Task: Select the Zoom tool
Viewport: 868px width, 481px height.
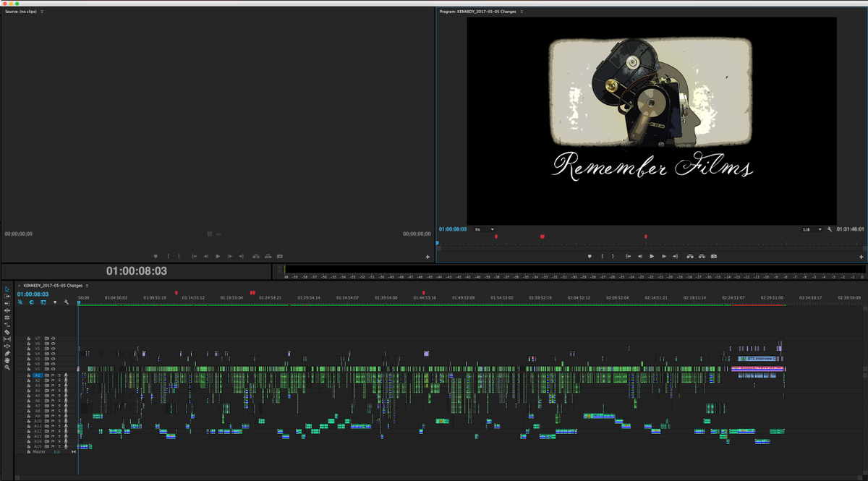Action: pos(7,367)
